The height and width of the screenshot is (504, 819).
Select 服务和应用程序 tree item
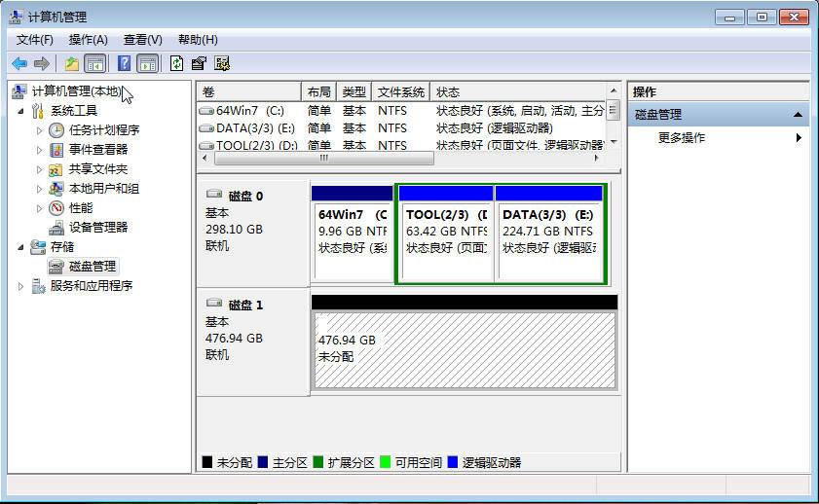[x=92, y=286]
